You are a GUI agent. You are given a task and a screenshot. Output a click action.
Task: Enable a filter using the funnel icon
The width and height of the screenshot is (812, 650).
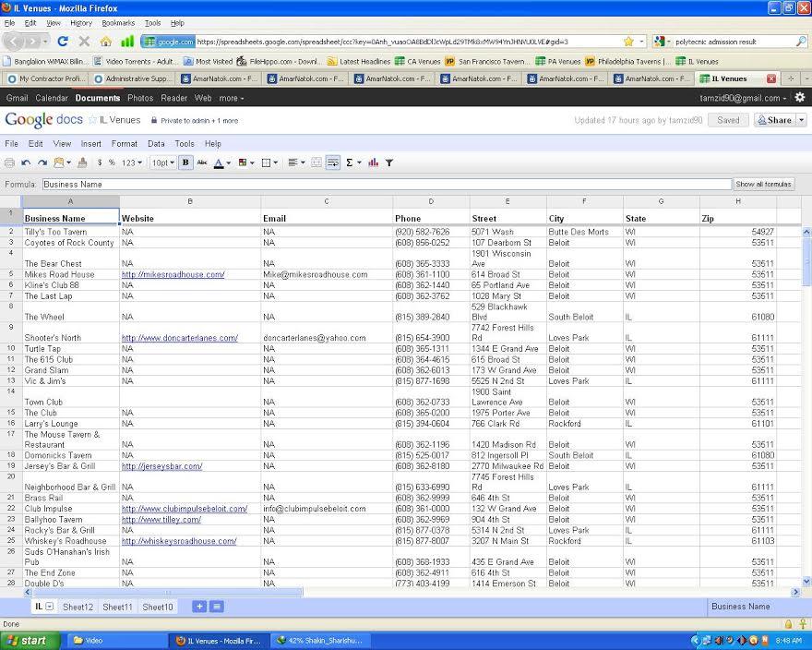coord(389,162)
